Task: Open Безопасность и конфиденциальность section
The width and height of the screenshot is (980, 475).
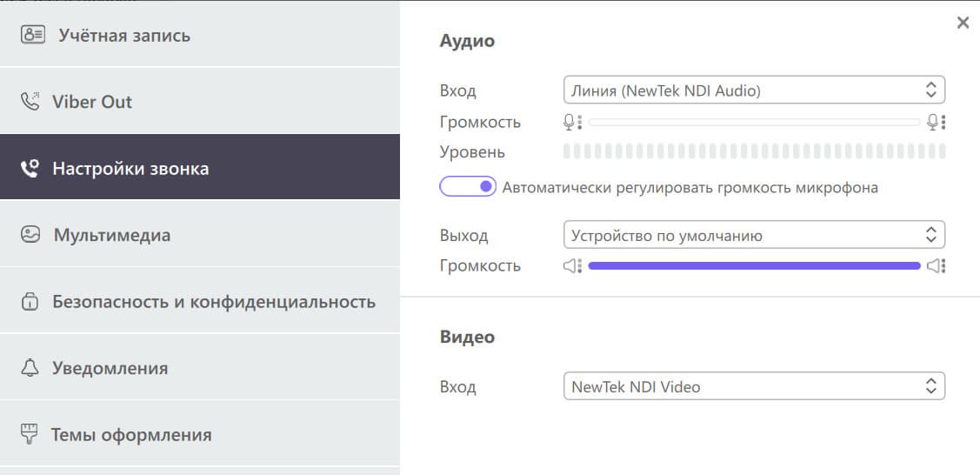Action: pyautogui.click(x=200, y=301)
